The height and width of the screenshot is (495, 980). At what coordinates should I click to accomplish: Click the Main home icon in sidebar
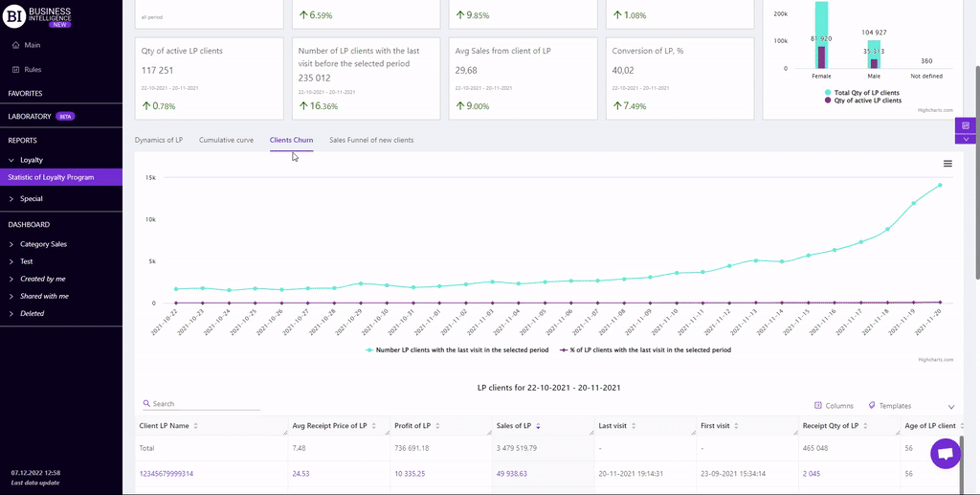tap(15, 45)
